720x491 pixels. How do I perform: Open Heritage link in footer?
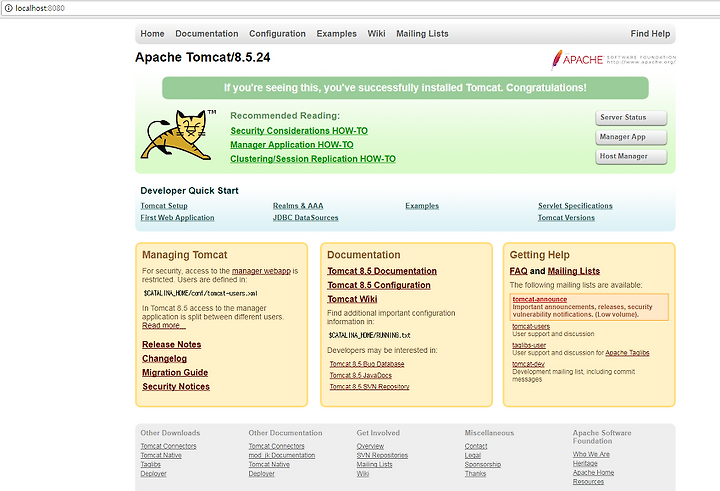tap(585, 463)
